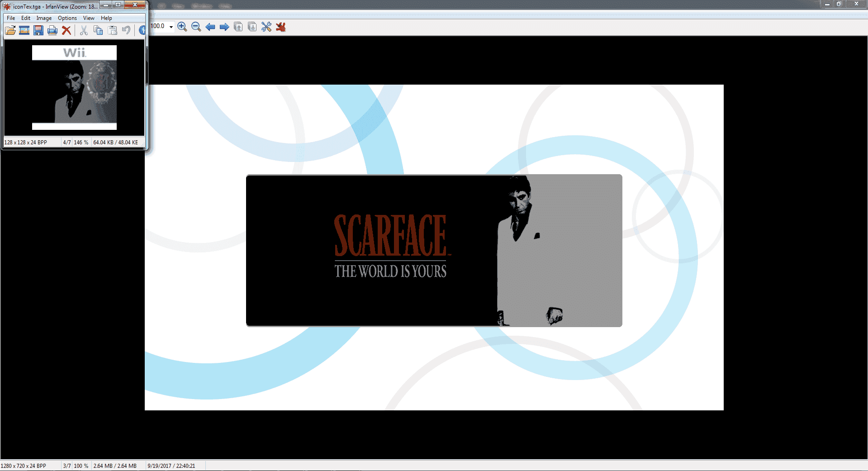This screenshot has height=471, width=868.
Task: Click the 2.64 MB / 2.64 MB status text
Action: (115, 466)
